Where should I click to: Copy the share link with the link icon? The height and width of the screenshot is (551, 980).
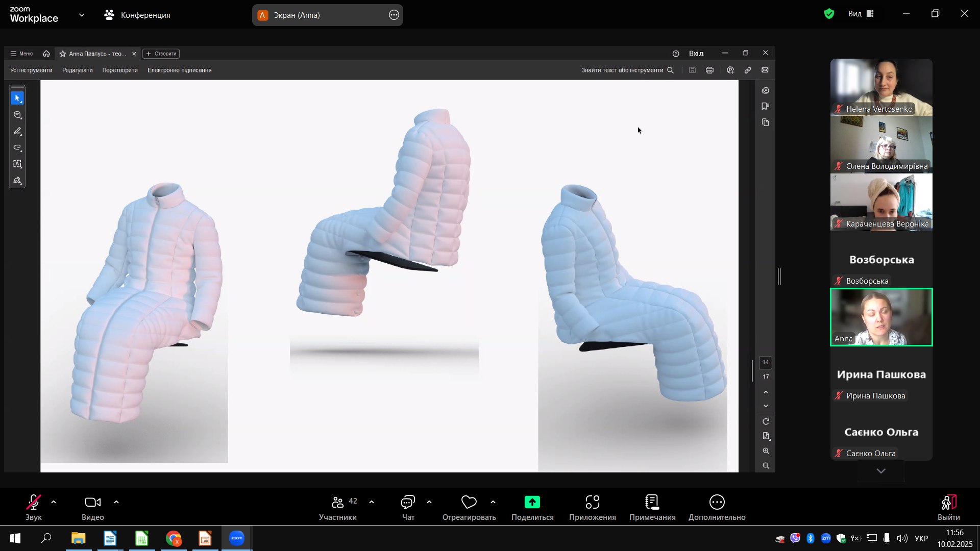[747, 70]
